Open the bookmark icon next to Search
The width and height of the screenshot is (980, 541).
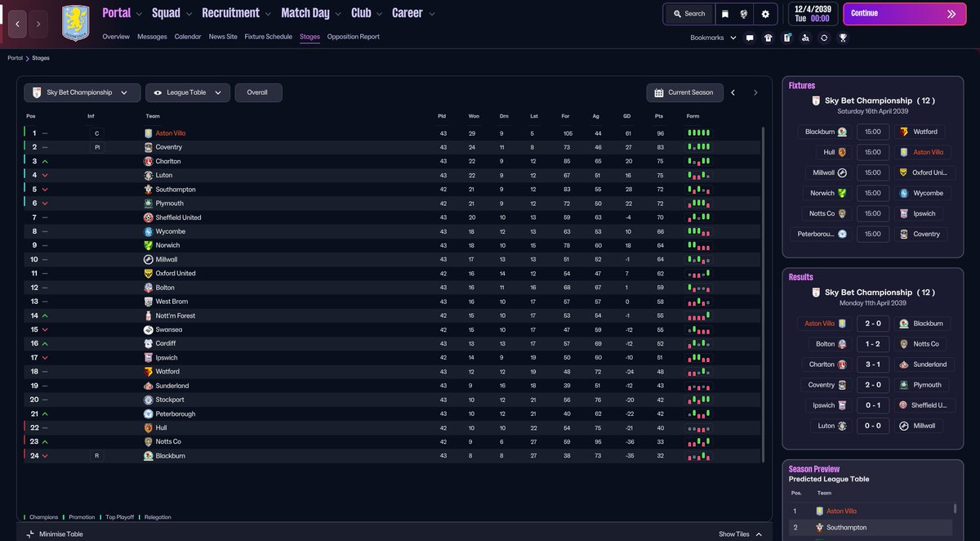[x=724, y=14]
